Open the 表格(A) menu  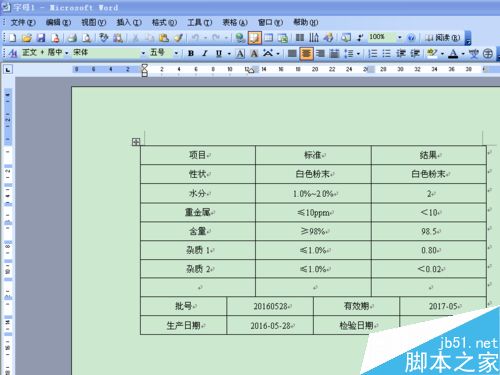tap(235, 22)
